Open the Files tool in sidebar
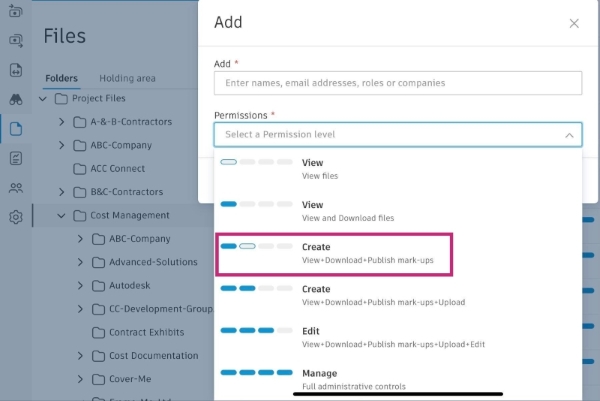Screen dimensions: 600x401 point(16,129)
